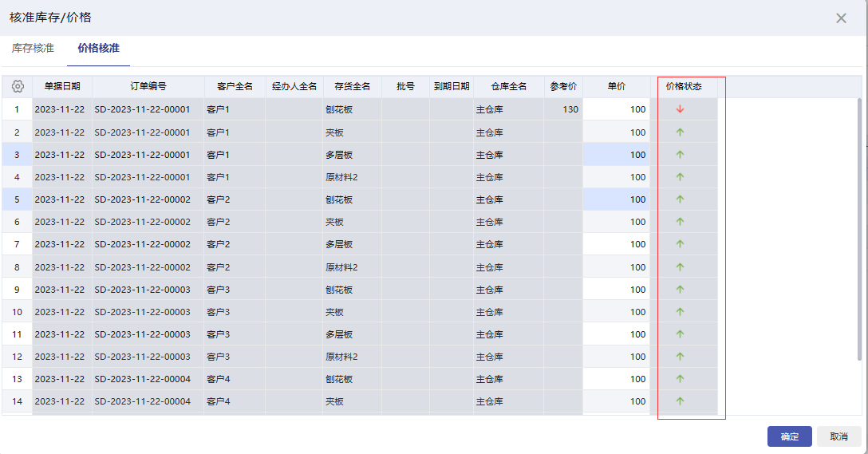Click price status arrow in row 9
This screenshot has height=454, width=868.
coord(681,290)
